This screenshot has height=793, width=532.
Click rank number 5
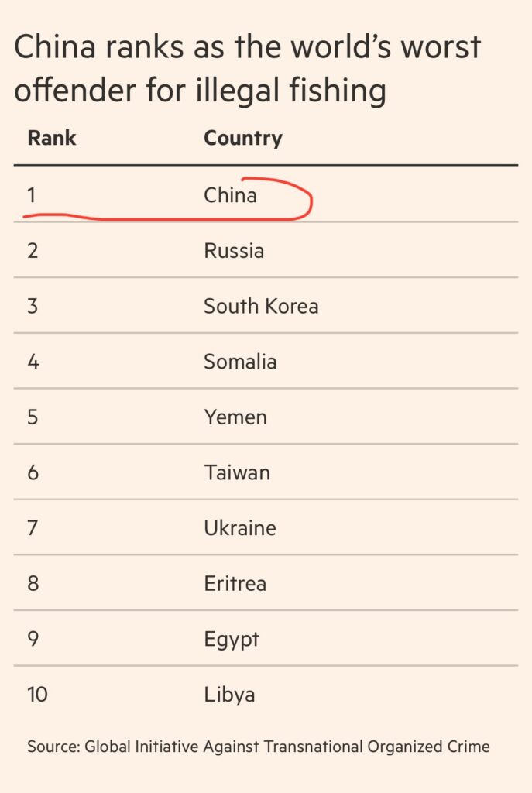point(33,417)
